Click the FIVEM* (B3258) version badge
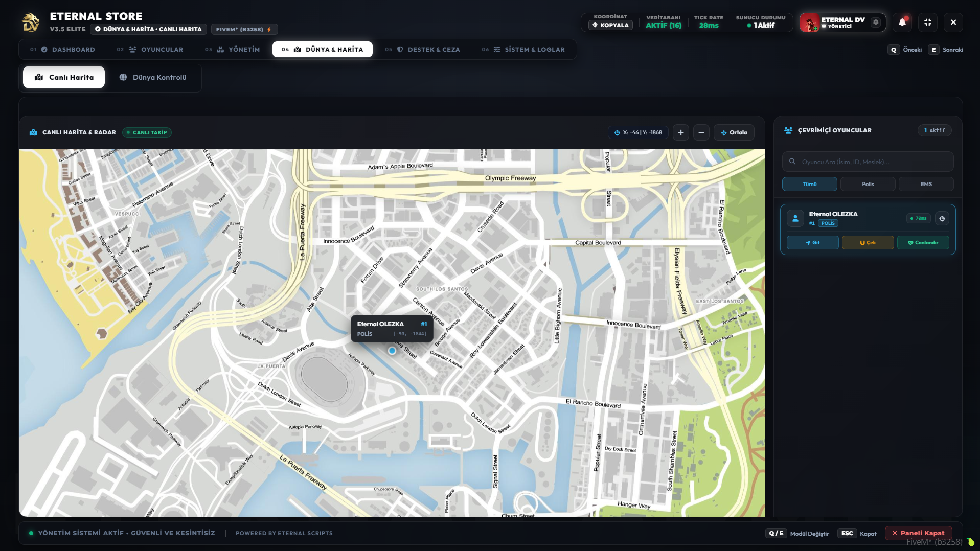 point(244,30)
